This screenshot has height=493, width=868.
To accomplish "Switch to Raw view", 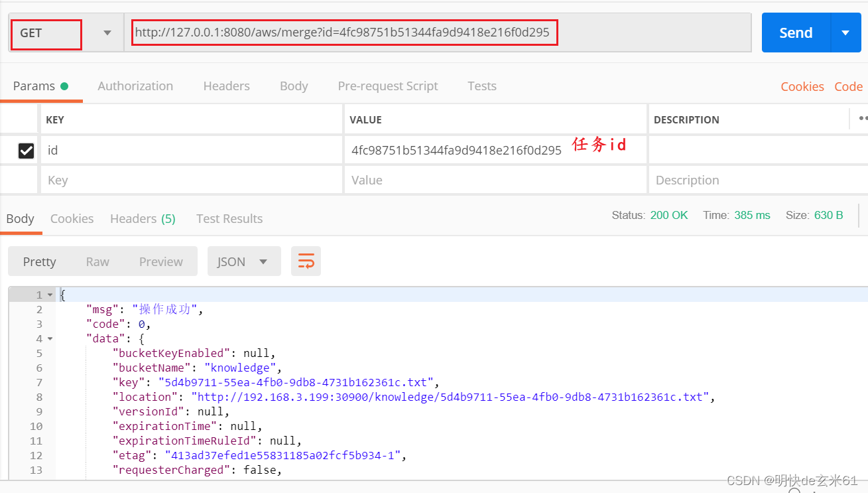I will (97, 262).
